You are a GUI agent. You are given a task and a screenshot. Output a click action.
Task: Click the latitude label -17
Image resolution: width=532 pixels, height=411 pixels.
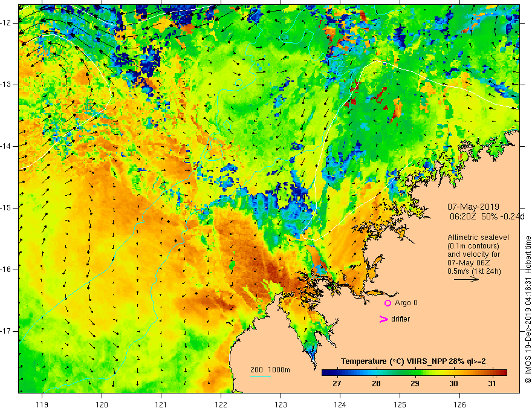[6, 331]
